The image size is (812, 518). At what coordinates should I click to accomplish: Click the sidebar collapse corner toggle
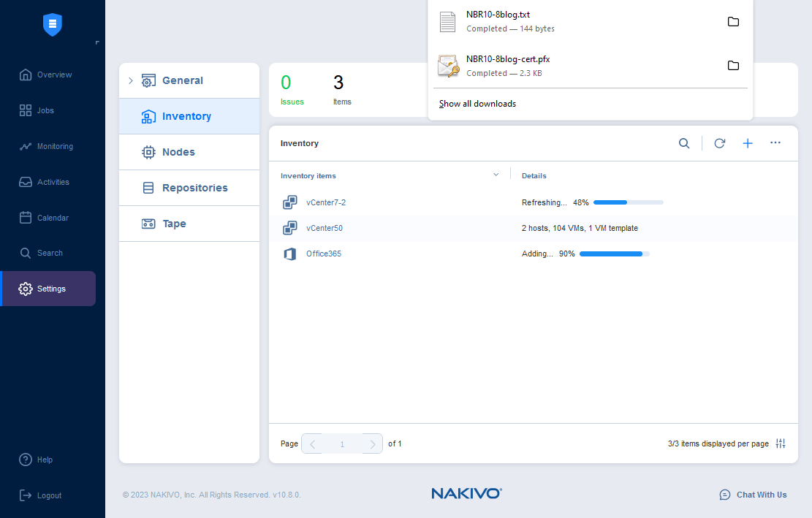click(97, 42)
